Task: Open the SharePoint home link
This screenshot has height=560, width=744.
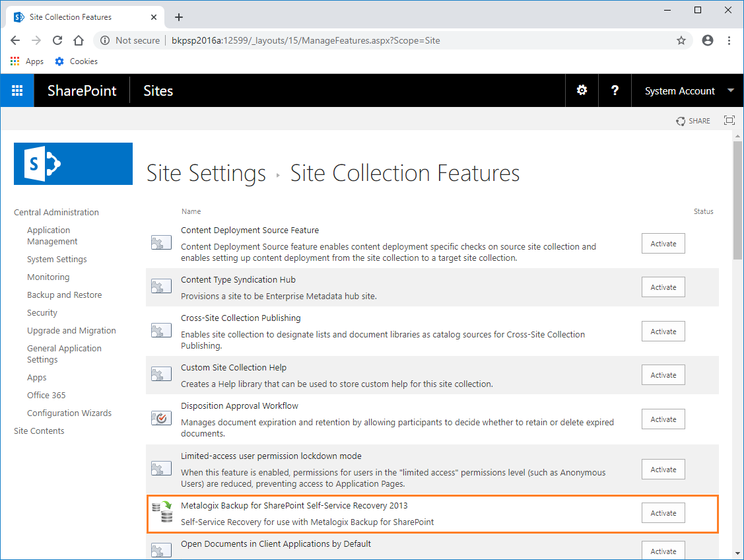Action: (x=82, y=90)
